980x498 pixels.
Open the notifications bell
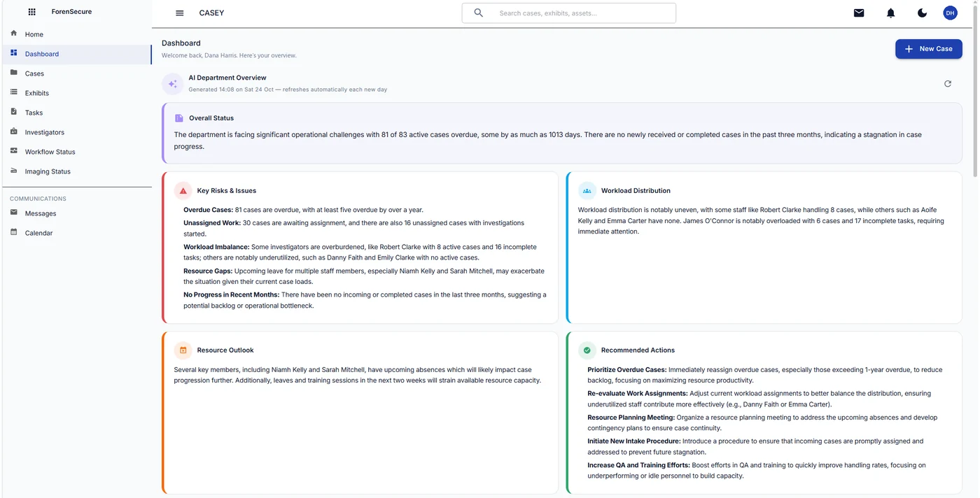coord(891,13)
